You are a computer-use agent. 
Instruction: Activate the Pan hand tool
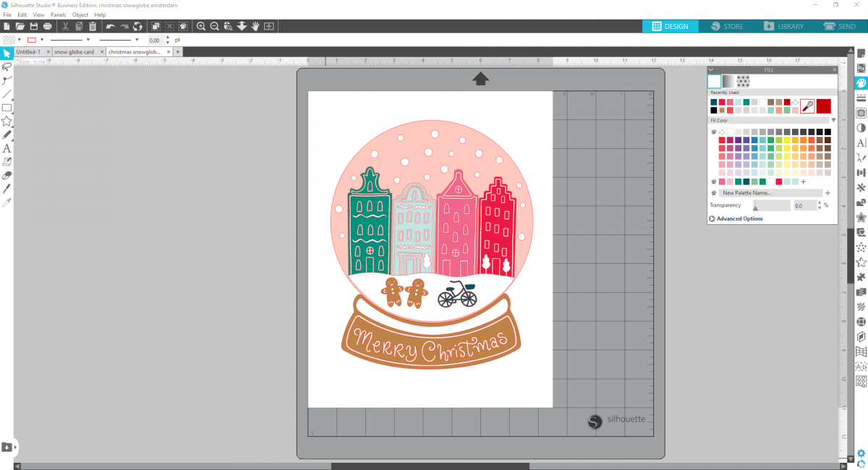pos(255,26)
